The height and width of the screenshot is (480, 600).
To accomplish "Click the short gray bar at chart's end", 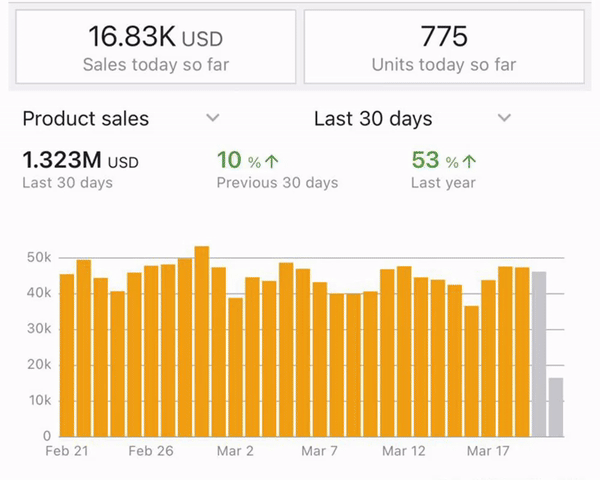I will 556,406.
